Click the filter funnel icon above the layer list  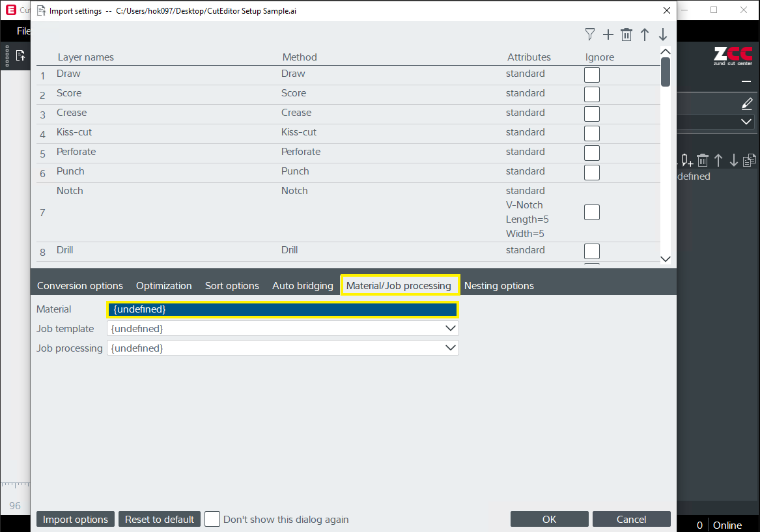(590, 35)
